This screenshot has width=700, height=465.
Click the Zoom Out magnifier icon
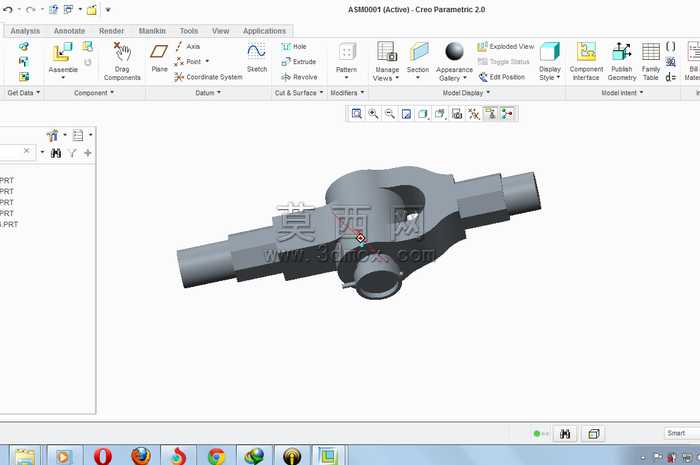tap(390, 114)
